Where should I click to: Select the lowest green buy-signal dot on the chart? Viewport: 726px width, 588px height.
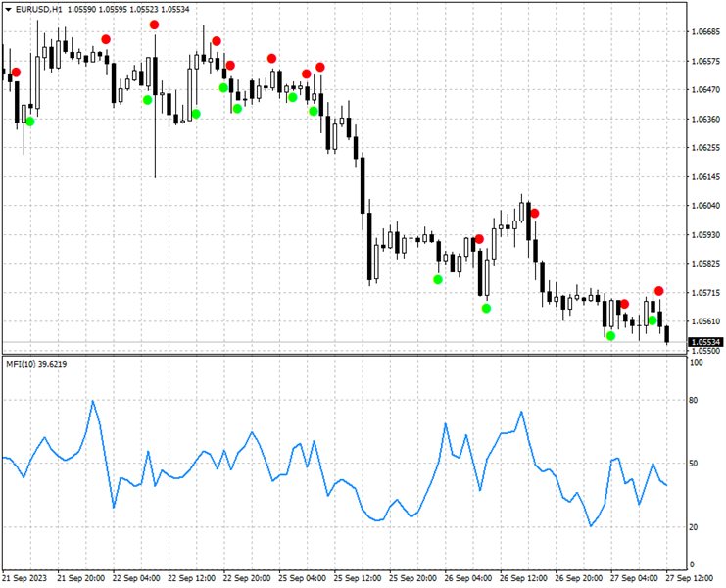[x=610, y=336]
